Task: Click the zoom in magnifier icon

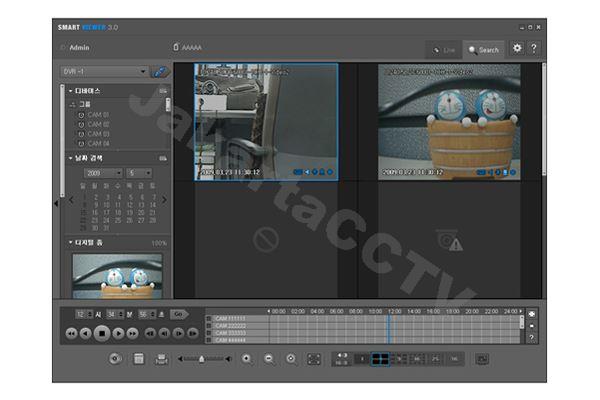Action: point(247,358)
